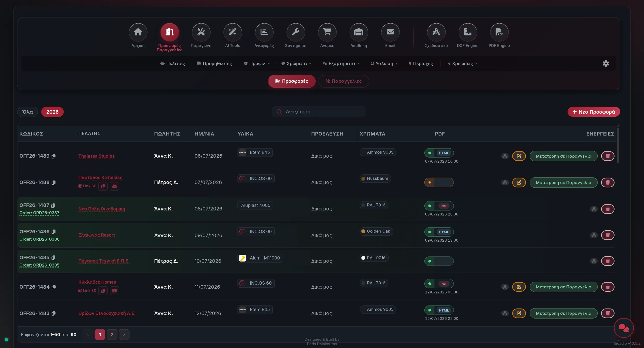
Task: Toggle HTML status pill for OFF26-1486
Action: click(x=439, y=232)
